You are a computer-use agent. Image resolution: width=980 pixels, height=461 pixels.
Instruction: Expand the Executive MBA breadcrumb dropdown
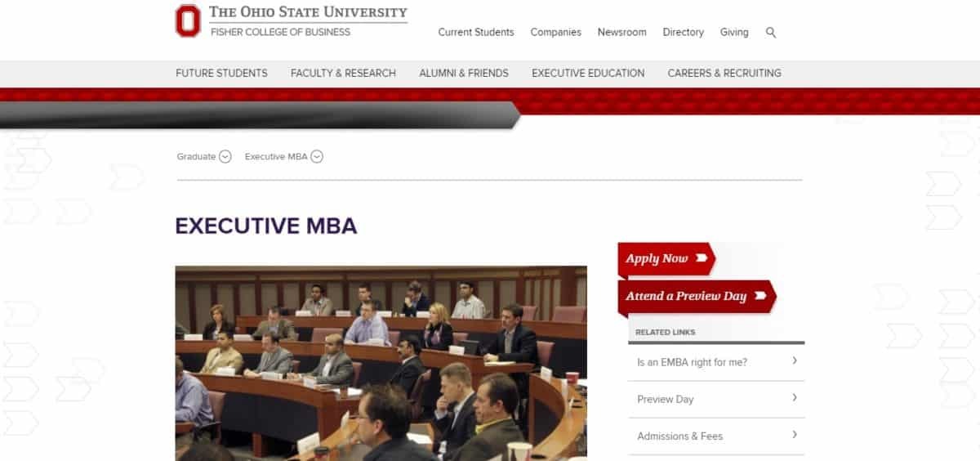[x=317, y=157]
